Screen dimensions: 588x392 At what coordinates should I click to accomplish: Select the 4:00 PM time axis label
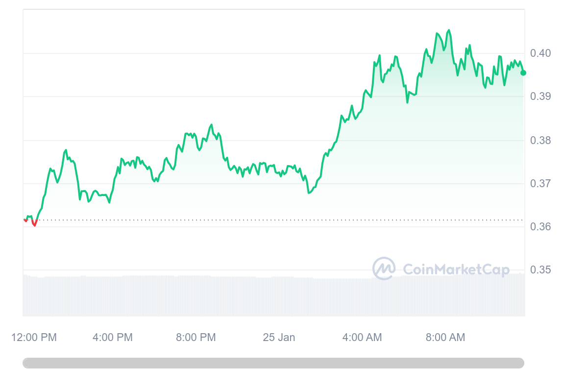tap(113, 338)
